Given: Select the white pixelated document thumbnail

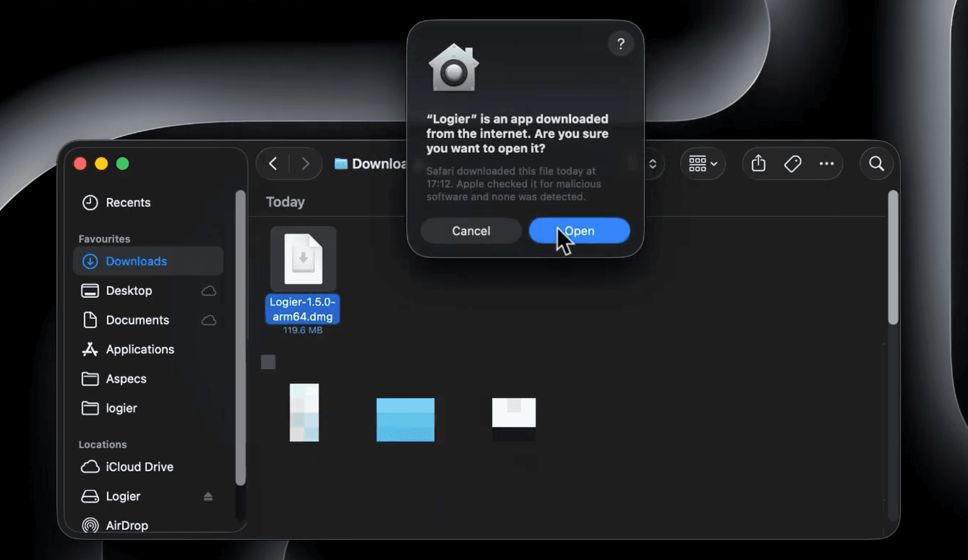Looking at the screenshot, I should [304, 412].
